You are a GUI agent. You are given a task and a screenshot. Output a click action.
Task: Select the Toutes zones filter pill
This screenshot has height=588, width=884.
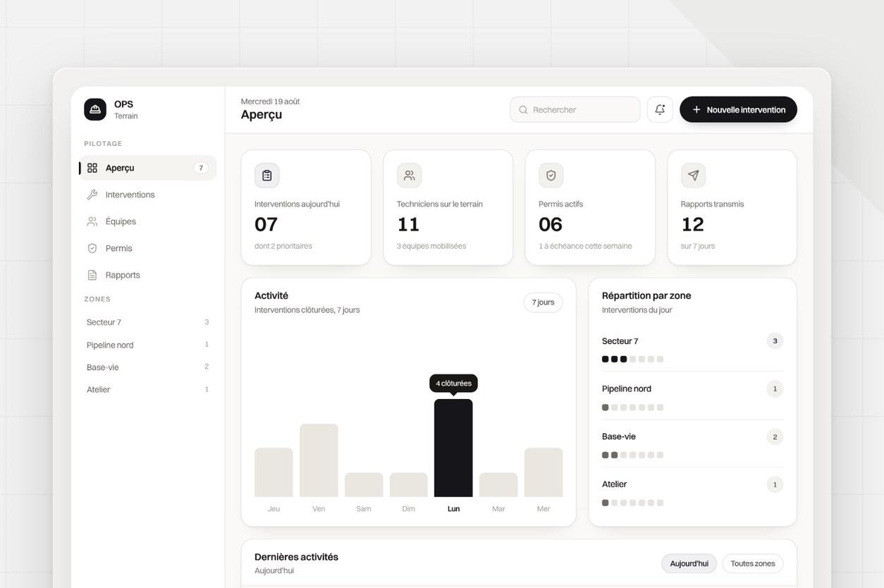(752, 563)
